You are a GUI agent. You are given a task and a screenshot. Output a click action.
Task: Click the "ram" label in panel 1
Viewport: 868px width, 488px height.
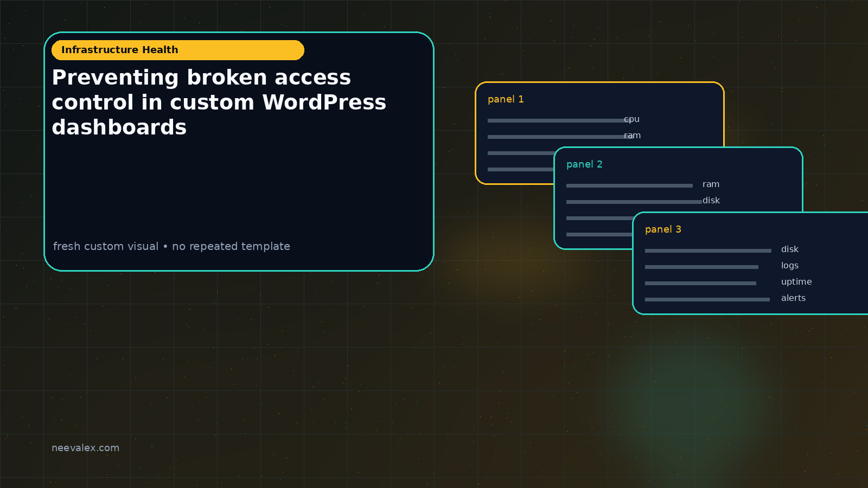click(x=632, y=136)
